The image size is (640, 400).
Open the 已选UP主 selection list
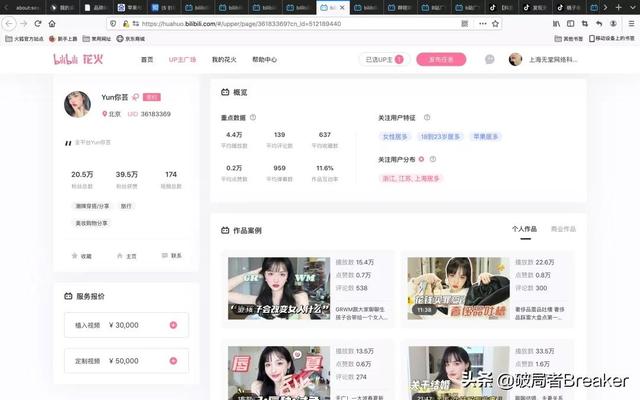tap(381, 59)
